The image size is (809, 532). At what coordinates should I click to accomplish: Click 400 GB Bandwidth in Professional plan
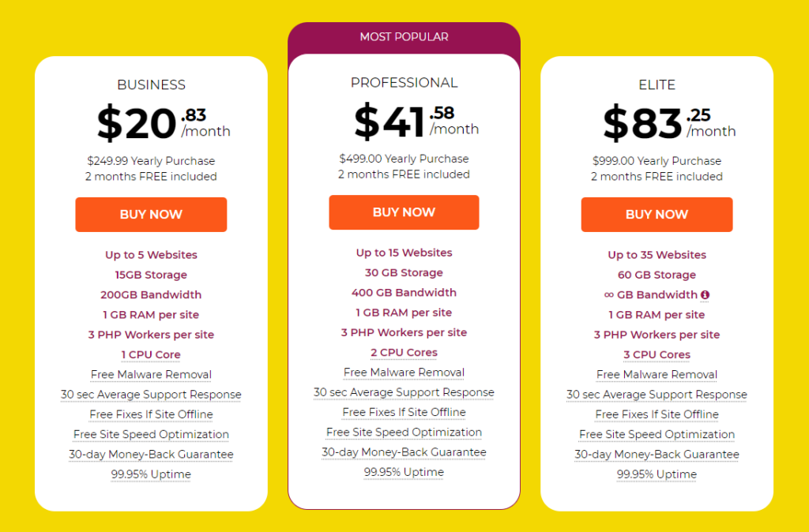[404, 293]
